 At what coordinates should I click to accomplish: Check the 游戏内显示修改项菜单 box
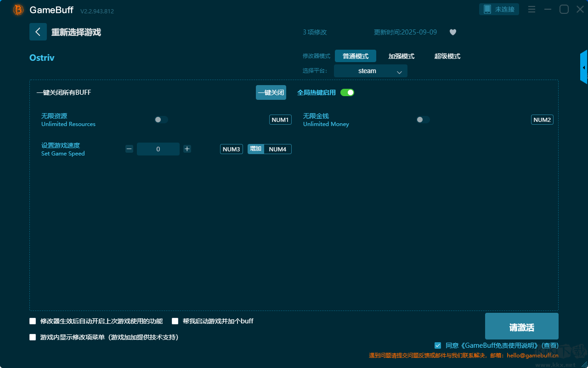[33, 337]
